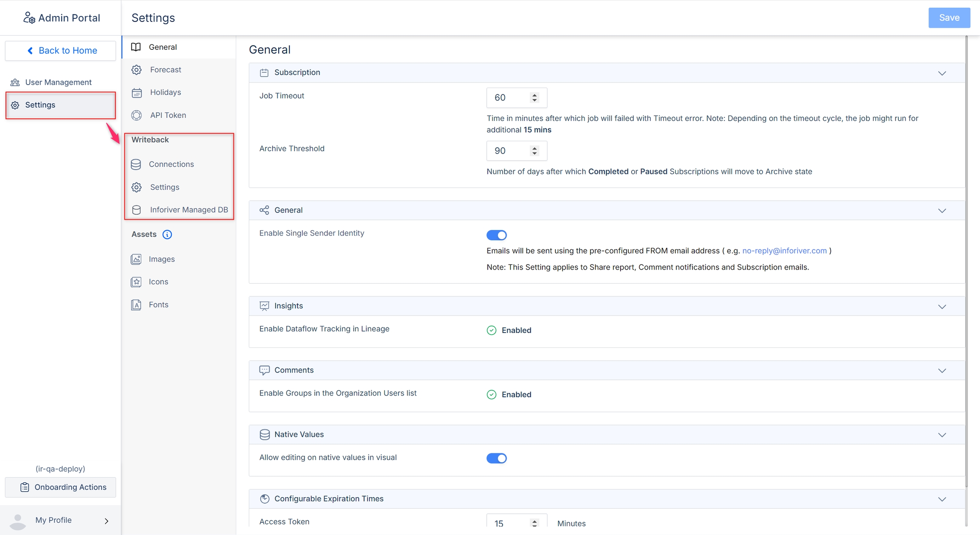Screen dimensions: 980x535
Task: Click the Fonts asset icon
Action: coord(136,305)
